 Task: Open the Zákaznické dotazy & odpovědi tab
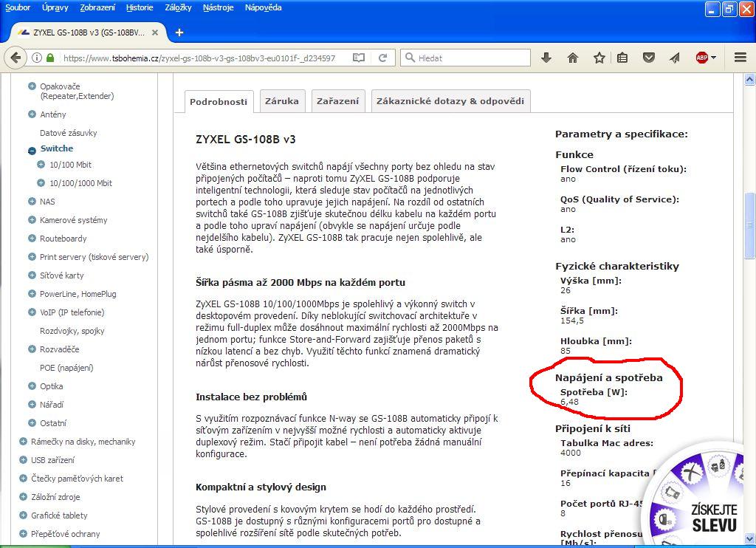(x=450, y=101)
